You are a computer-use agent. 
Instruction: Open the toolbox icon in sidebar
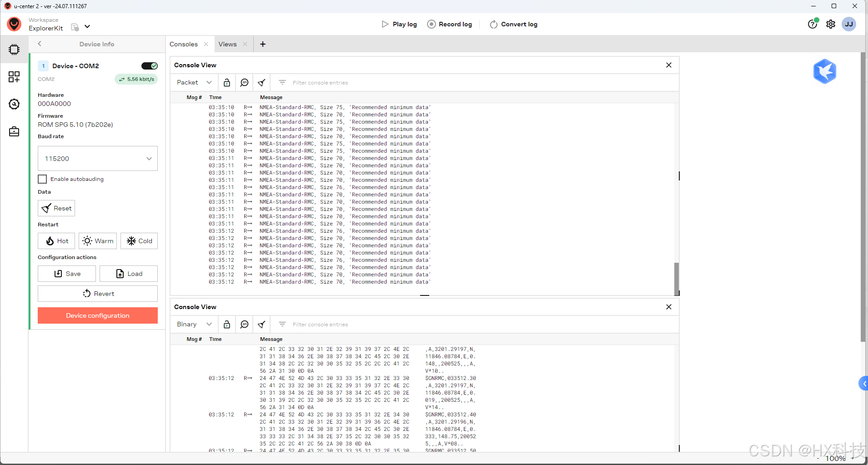pos(14,131)
